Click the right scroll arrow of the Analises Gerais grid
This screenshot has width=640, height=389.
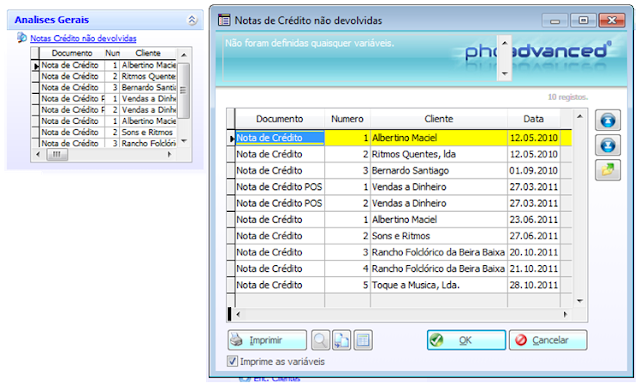[170, 154]
